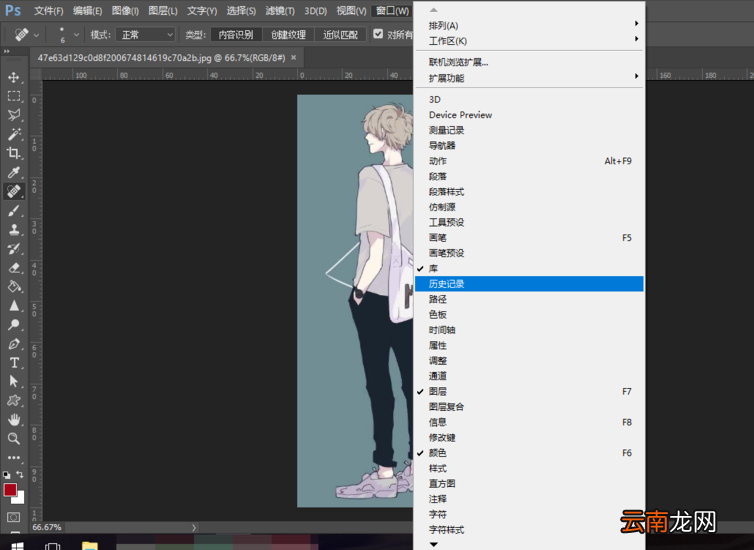
Task: Select the Move tool
Action: [13, 77]
